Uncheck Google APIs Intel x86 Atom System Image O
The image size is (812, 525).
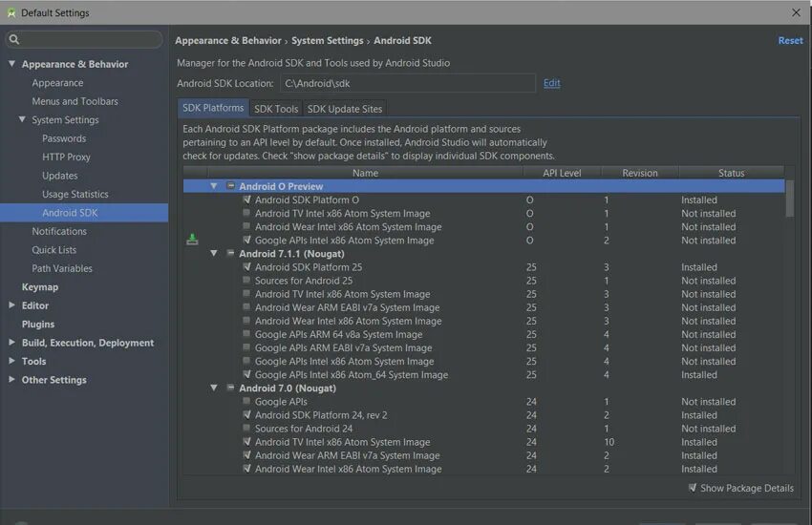[247, 240]
